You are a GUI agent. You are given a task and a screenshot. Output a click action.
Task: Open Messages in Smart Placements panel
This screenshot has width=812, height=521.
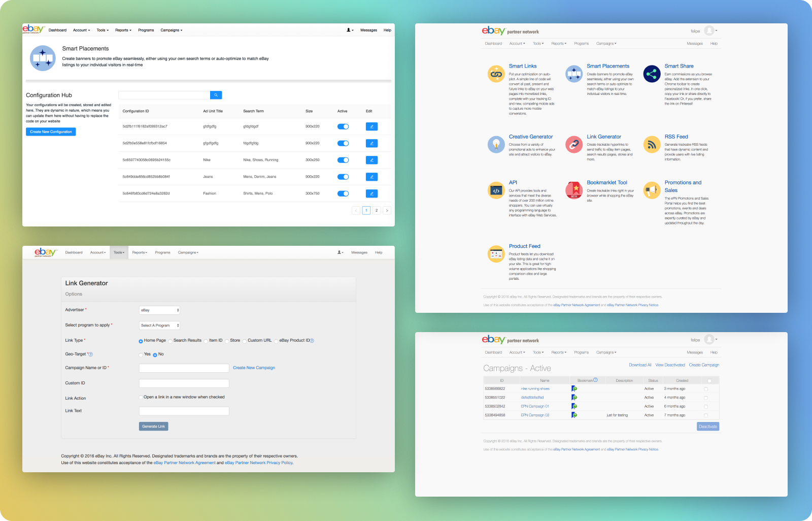[x=368, y=30]
